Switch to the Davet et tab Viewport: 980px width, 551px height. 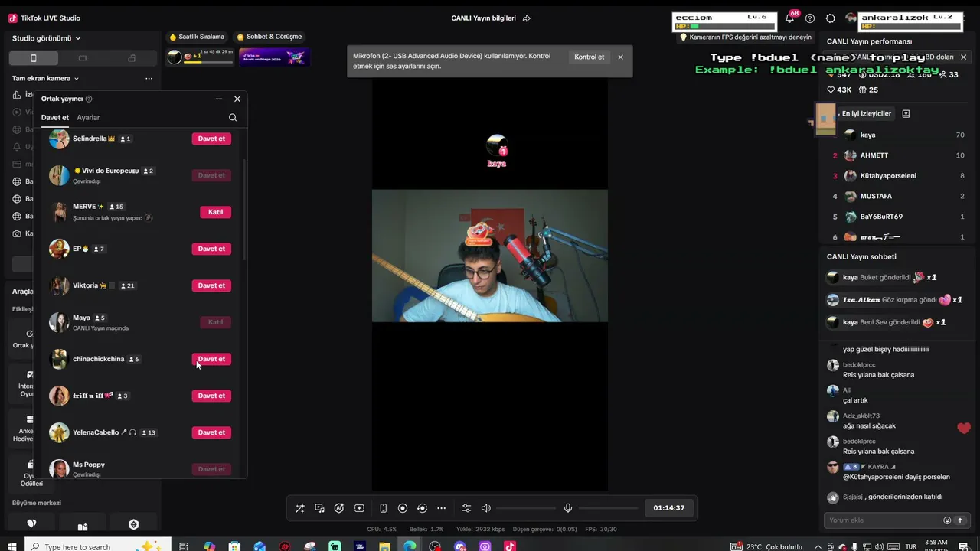coord(55,118)
